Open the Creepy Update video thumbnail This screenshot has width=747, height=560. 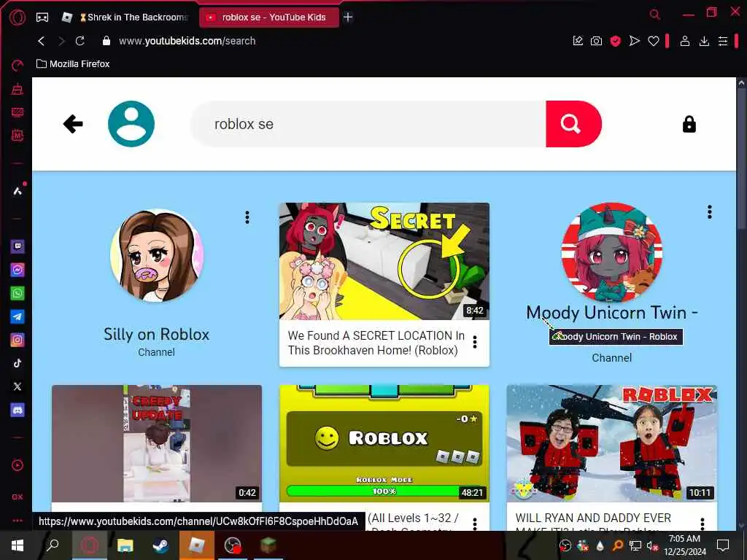157,443
